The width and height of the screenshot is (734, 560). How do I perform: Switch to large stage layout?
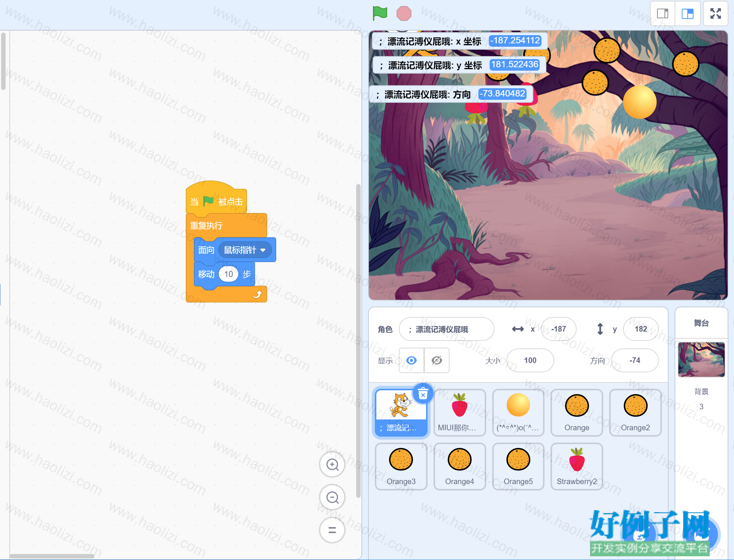pos(688,14)
